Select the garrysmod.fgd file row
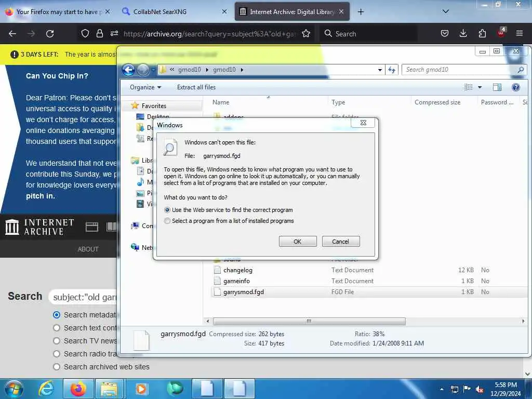Image resolution: width=532 pixels, height=399 pixels. (x=369, y=292)
